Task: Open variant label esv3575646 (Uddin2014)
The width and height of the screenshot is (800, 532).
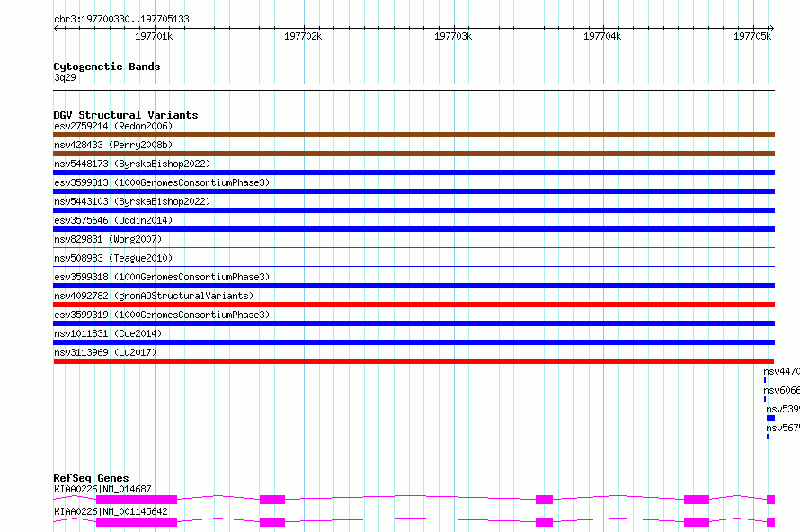Action: pyautogui.click(x=113, y=220)
